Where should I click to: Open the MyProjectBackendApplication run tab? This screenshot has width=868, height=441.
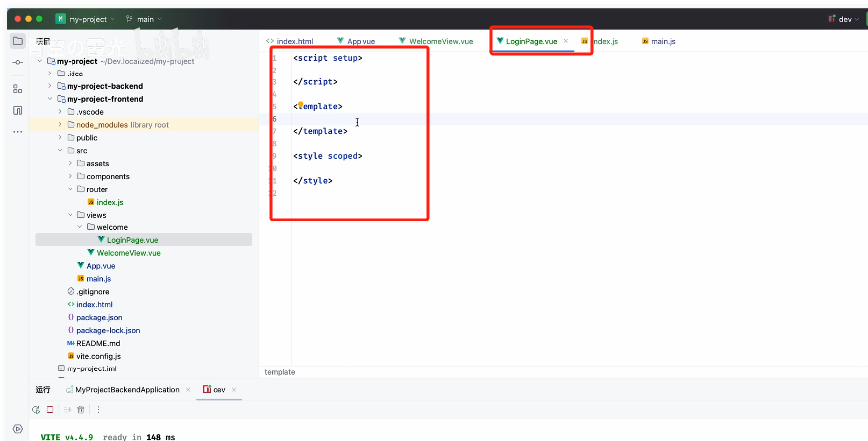pos(122,390)
